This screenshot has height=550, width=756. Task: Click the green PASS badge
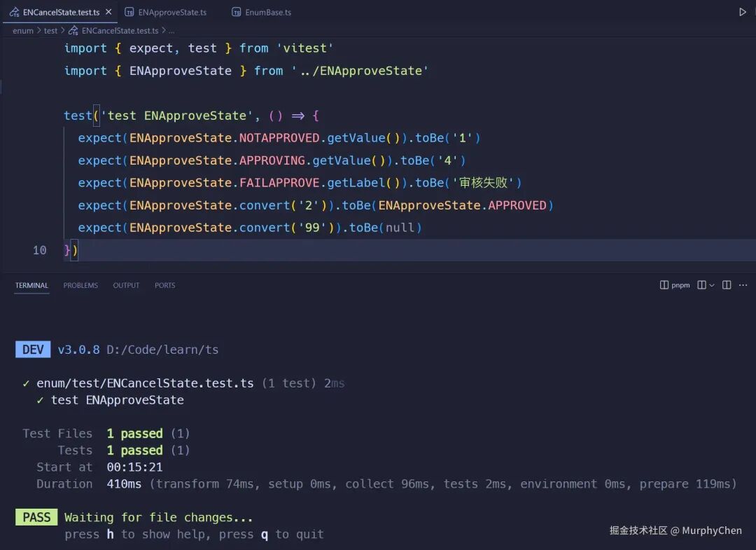[x=36, y=517]
